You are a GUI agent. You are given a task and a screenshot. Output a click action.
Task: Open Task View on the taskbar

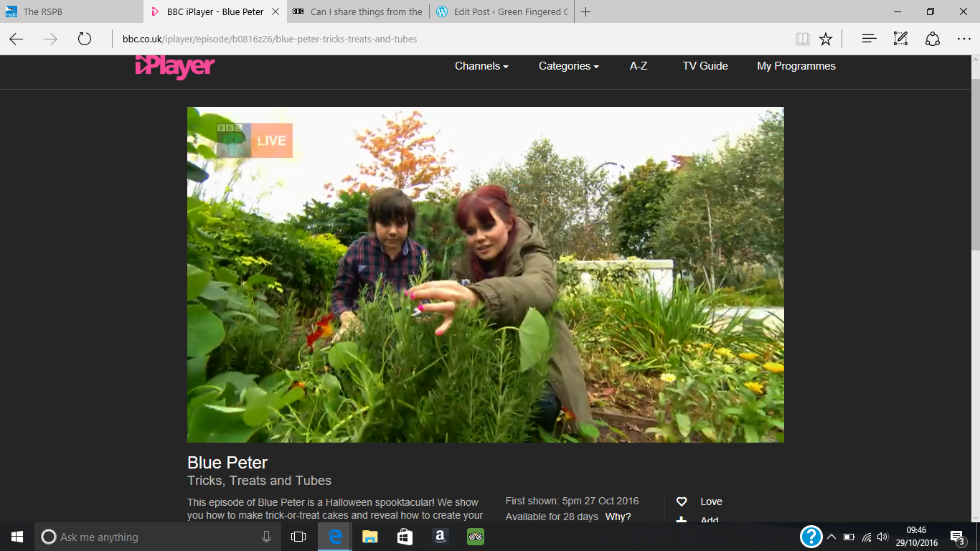(298, 537)
